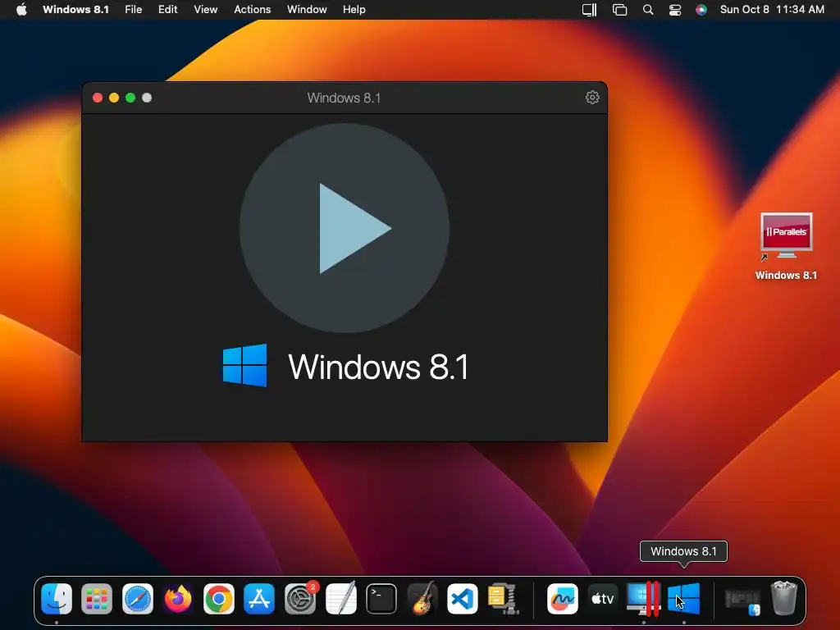Open the Trash from the Dock

[x=783, y=598]
